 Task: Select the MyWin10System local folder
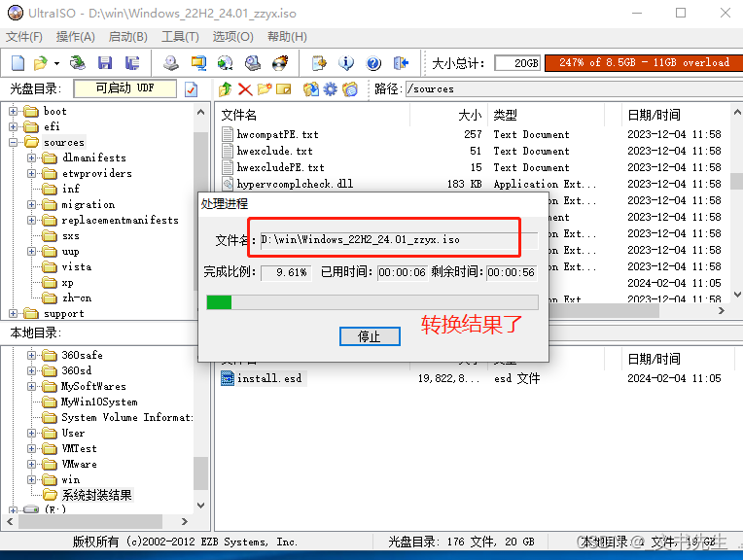pos(99,402)
